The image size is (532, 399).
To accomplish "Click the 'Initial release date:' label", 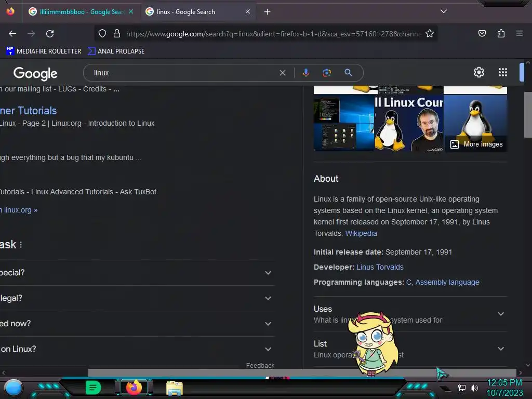I will tap(348, 252).
